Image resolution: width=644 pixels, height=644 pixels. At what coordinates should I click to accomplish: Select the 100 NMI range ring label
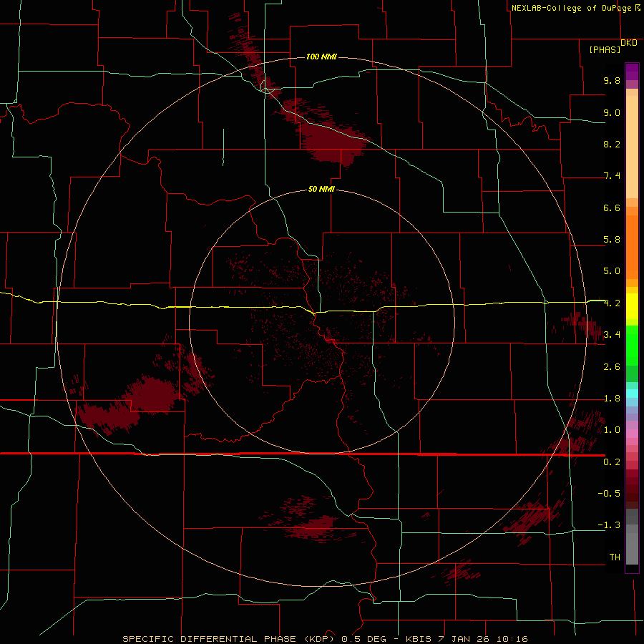tap(321, 57)
